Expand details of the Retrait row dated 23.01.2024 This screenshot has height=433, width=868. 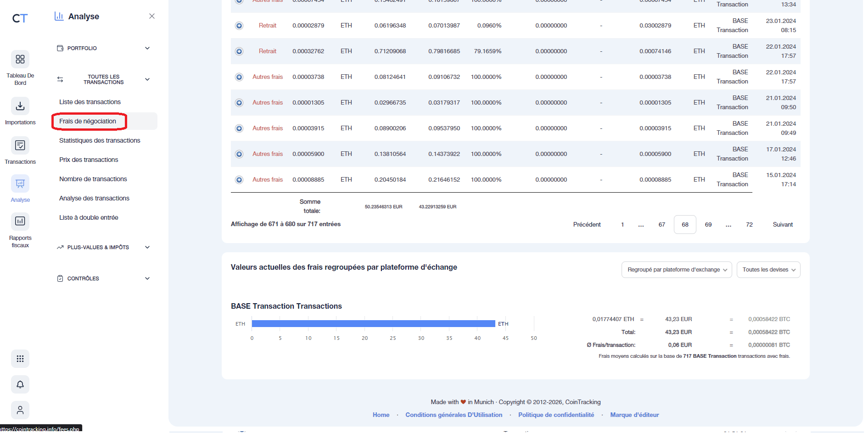tap(239, 26)
